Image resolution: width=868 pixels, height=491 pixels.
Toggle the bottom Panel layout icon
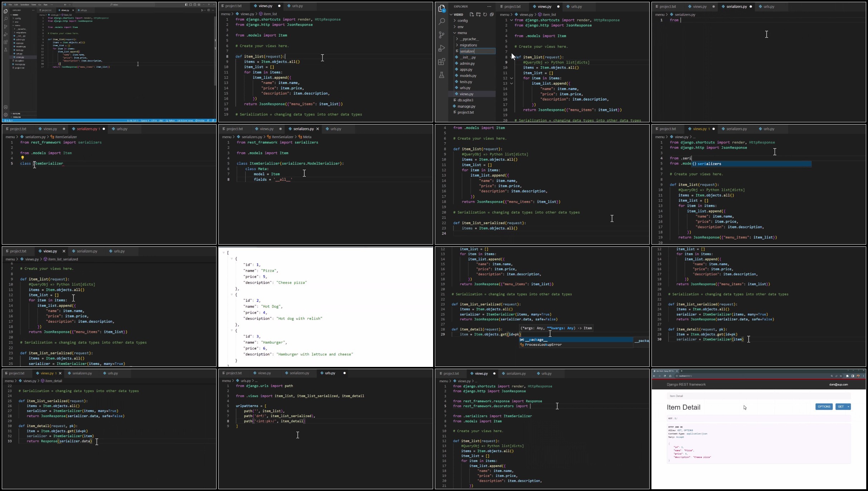point(190,5)
